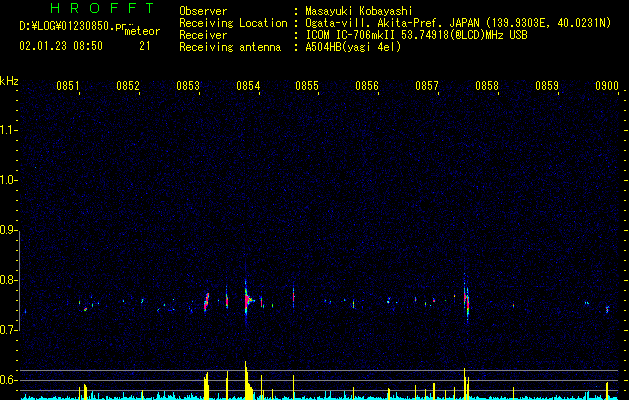This screenshot has height=400, width=629.
Task: Click the antenna text A504HB(yagi 4el)
Action: (353, 47)
